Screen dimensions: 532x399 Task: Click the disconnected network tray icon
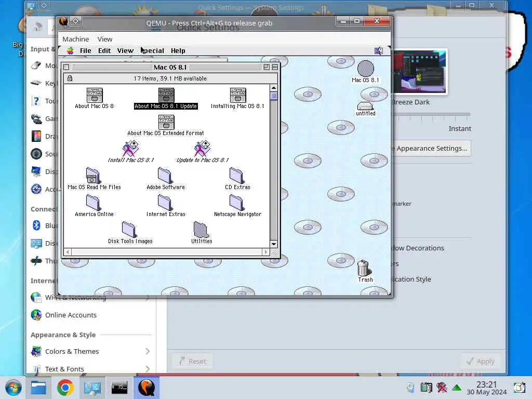pyautogui.click(x=442, y=388)
